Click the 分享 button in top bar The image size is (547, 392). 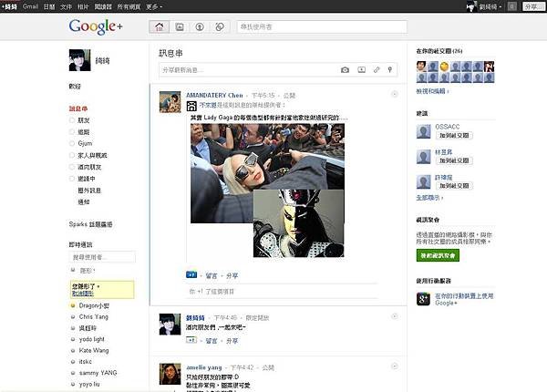click(533, 6)
